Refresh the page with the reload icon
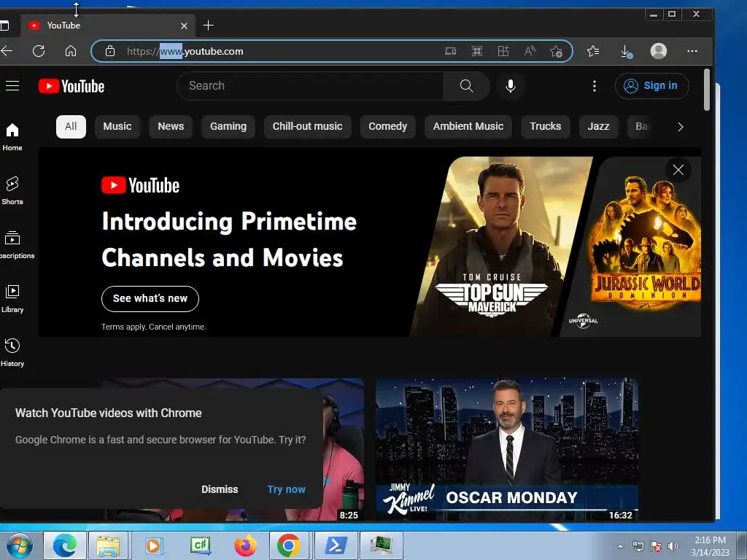Image resolution: width=747 pixels, height=560 pixels. click(39, 51)
